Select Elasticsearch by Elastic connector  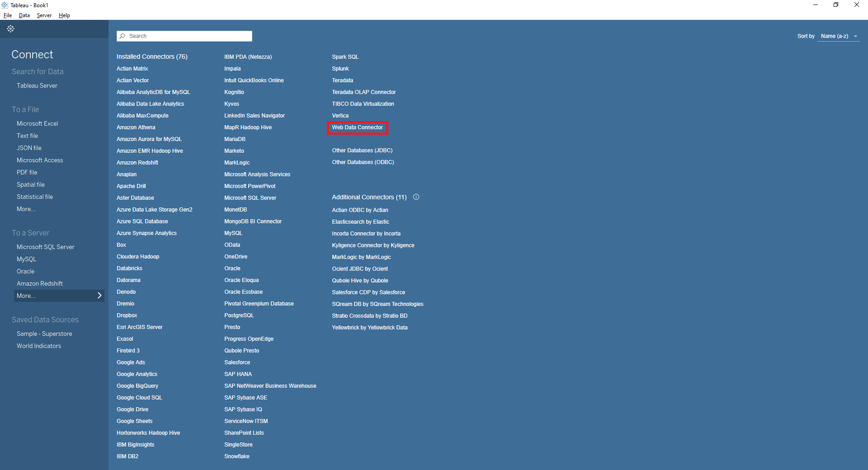pyautogui.click(x=361, y=222)
